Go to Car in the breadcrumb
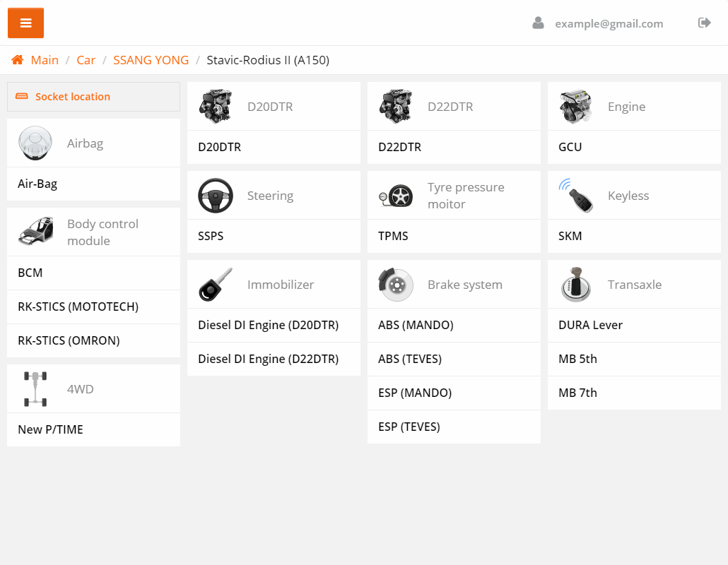The width and height of the screenshot is (728, 565). click(86, 60)
